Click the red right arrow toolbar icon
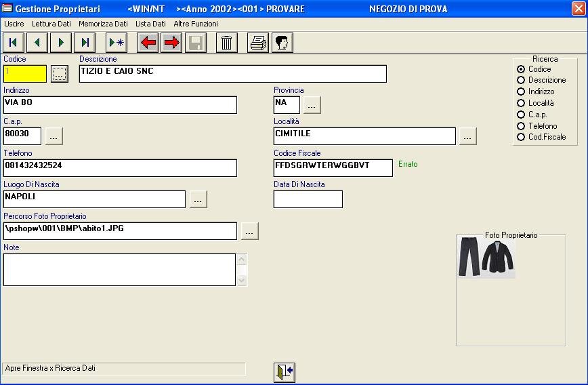The width and height of the screenshot is (588, 385). (171, 43)
